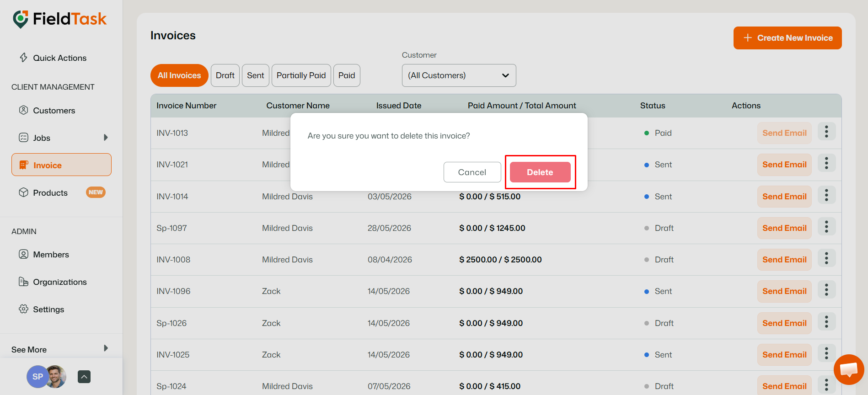Click the Status column header
Viewport: 868px width, 395px height.
653,106
